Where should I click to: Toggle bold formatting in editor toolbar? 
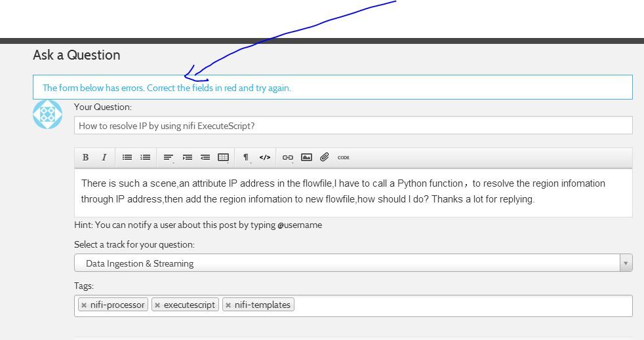click(85, 157)
